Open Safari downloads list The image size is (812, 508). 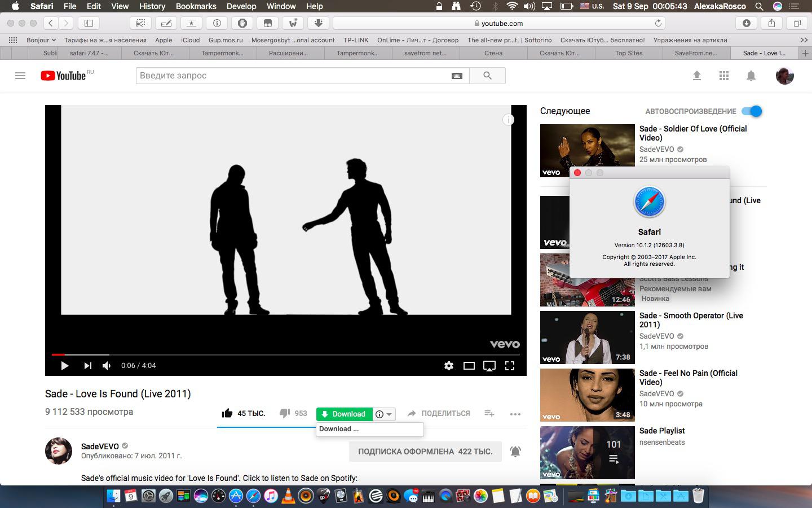point(747,23)
